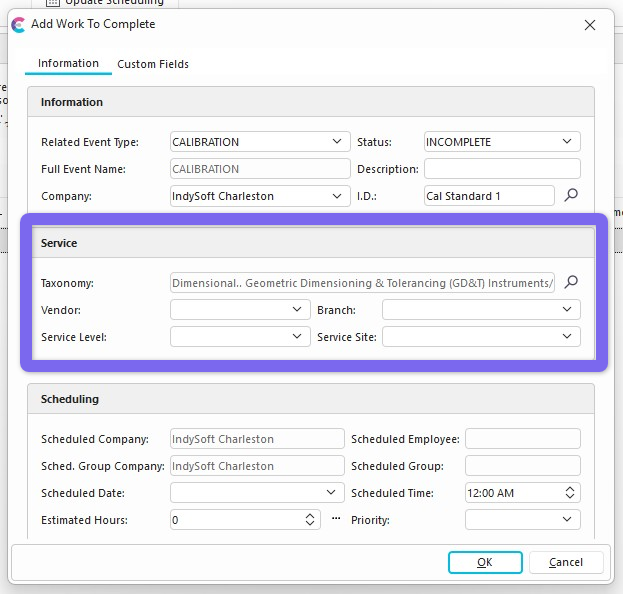Click the I.D. search magnifier icon

(x=571, y=196)
